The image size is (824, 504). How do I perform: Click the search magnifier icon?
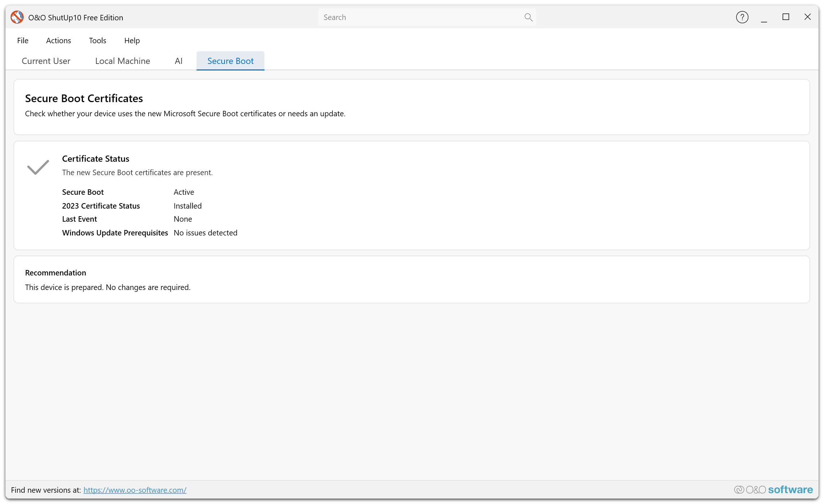tap(528, 17)
